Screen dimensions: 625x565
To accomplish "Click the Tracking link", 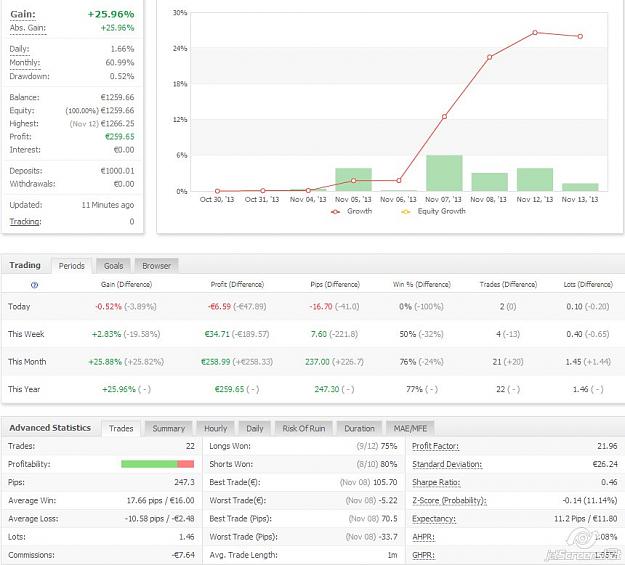I will tap(25, 222).
